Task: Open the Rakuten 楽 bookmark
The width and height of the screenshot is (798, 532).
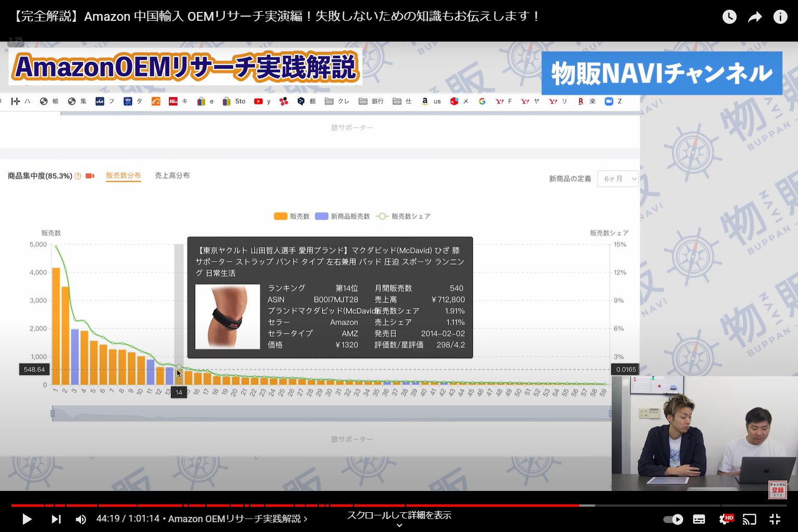Action: point(587,101)
